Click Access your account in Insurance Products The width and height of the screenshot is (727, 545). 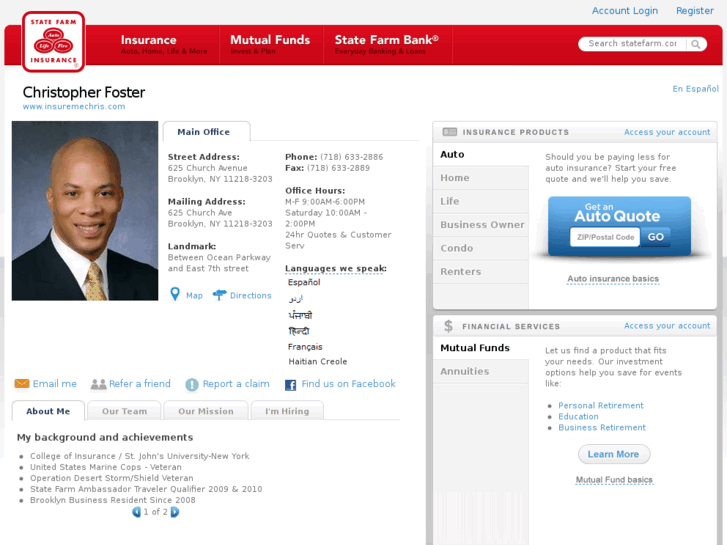[x=667, y=132]
